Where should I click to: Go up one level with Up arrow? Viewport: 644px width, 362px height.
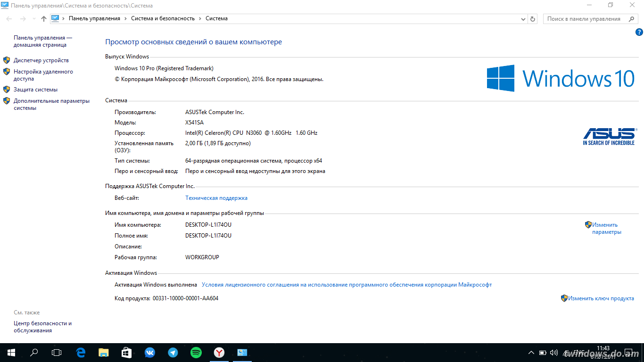[44, 19]
